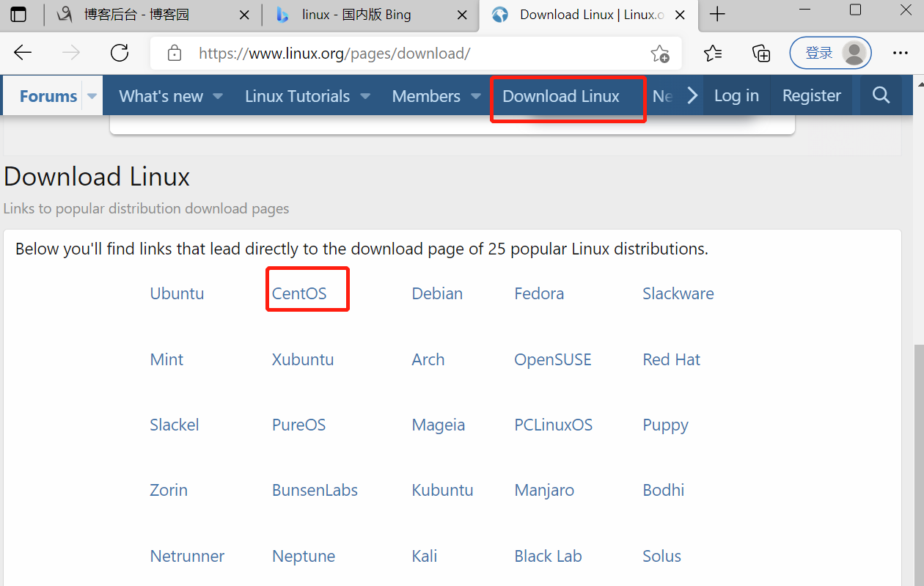Open the Slackware download link
The image size is (924, 586).
(x=678, y=293)
